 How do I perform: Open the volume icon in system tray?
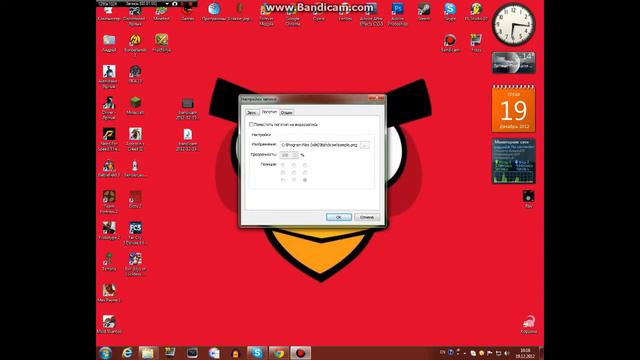[507, 353]
